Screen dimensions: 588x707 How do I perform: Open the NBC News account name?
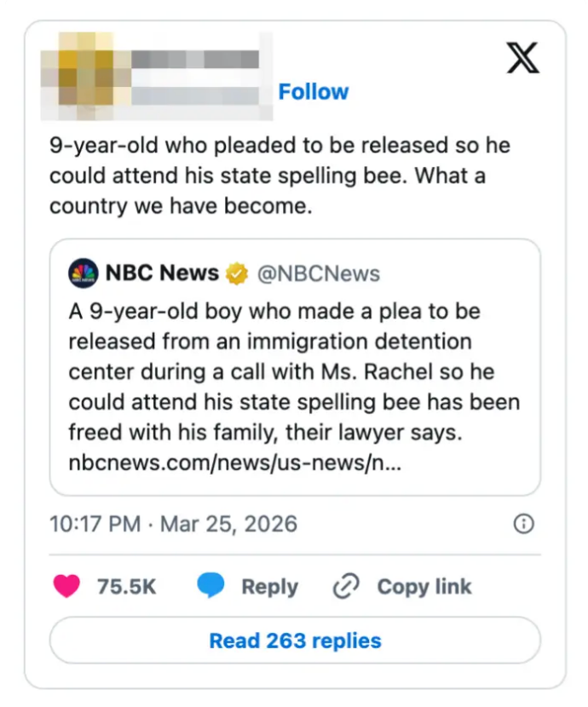(162, 273)
